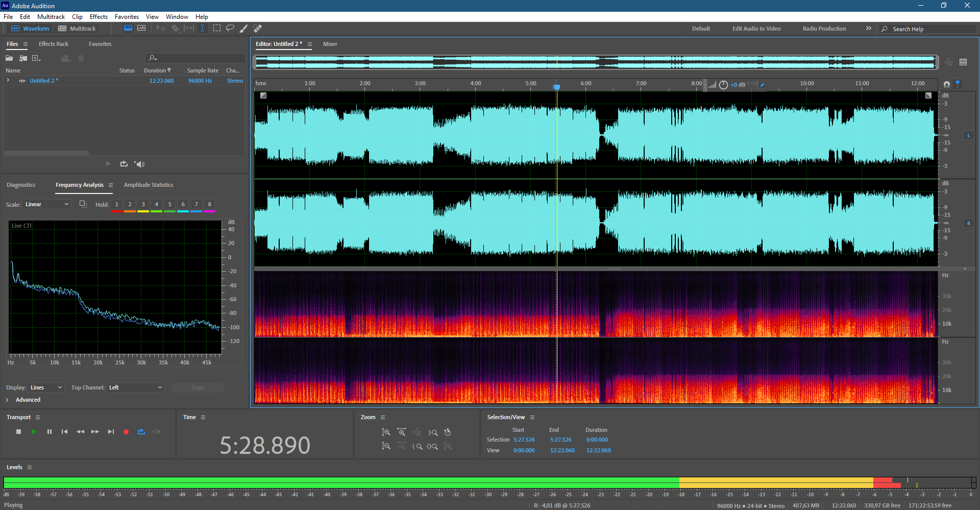
Task: Select the Spot Healing Brush tool
Action: pyautogui.click(x=258, y=28)
